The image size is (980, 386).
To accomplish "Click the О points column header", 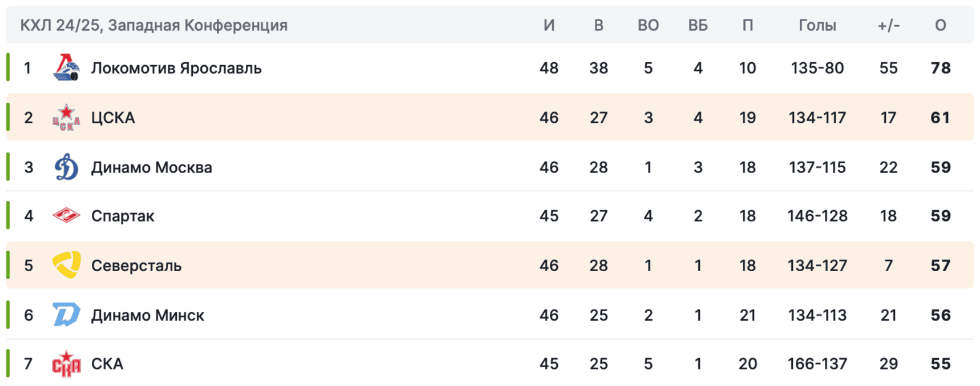I will 940,25.
